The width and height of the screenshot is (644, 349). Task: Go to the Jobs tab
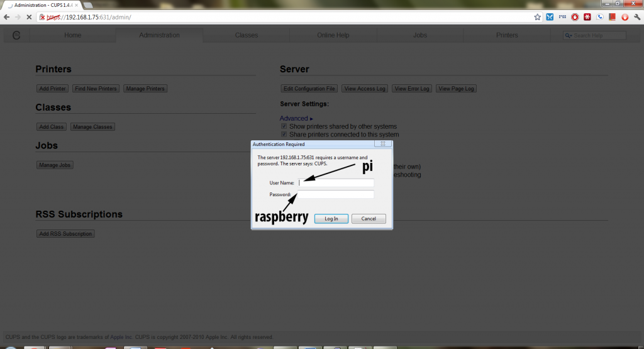[x=420, y=35]
